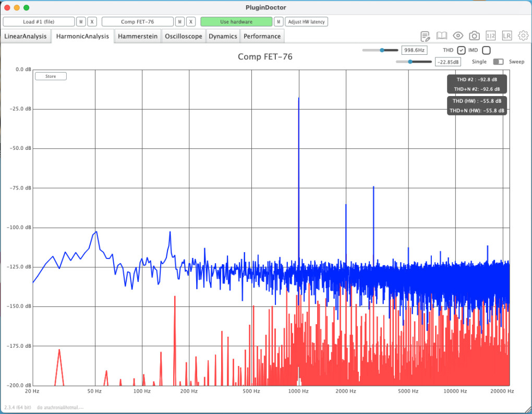Switch to the LinearAnalysis tab

point(26,37)
